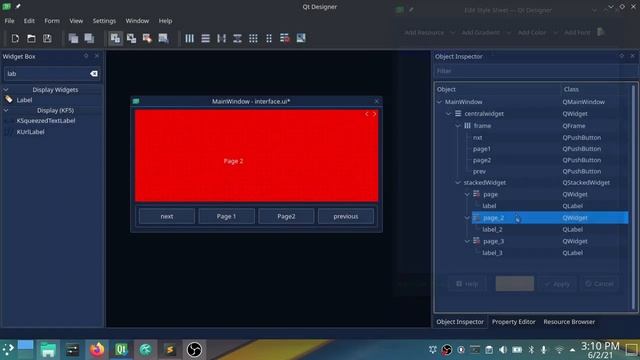
Task: Open the Window menu
Action: [x=137, y=21]
